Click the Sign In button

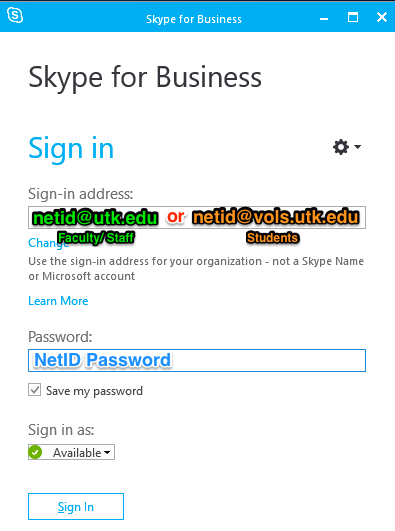76,506
